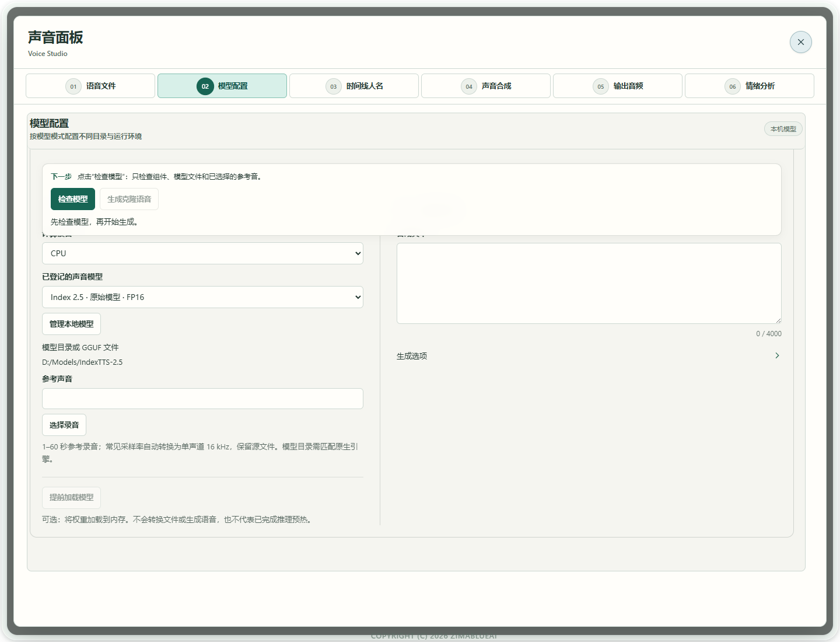
Task: Click the 本机模型 badge
Action: coord(783,129)
